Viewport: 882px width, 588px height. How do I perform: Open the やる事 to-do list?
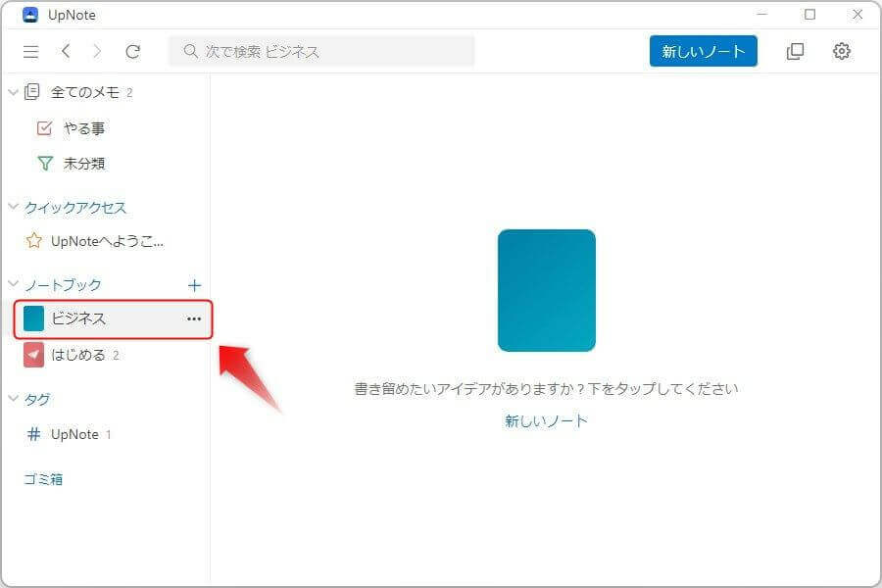pos(72,128)
